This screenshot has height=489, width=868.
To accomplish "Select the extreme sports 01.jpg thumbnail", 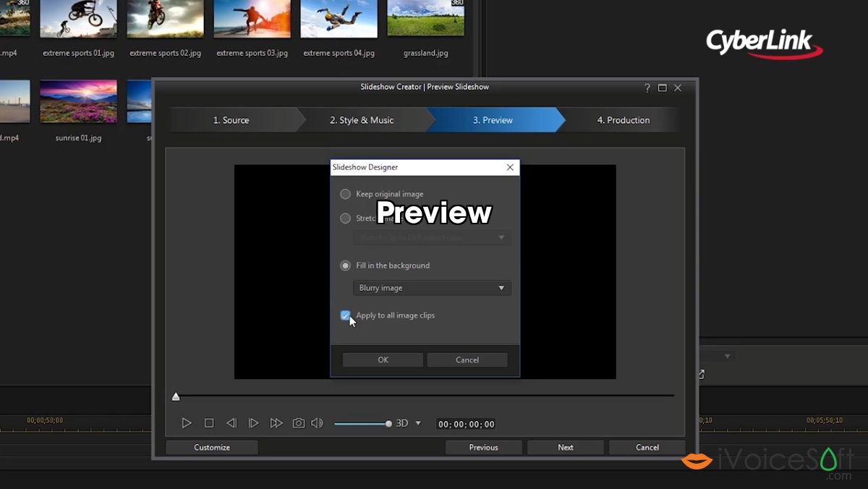I will click(78, 18).
